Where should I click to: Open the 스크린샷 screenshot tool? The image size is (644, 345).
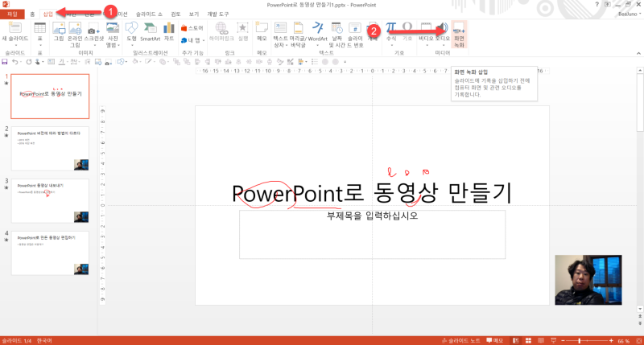tap(93, 32)
